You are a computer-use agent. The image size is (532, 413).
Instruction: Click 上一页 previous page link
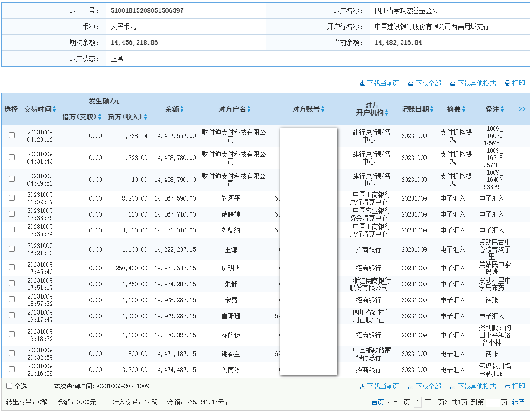tap(399, 402)
